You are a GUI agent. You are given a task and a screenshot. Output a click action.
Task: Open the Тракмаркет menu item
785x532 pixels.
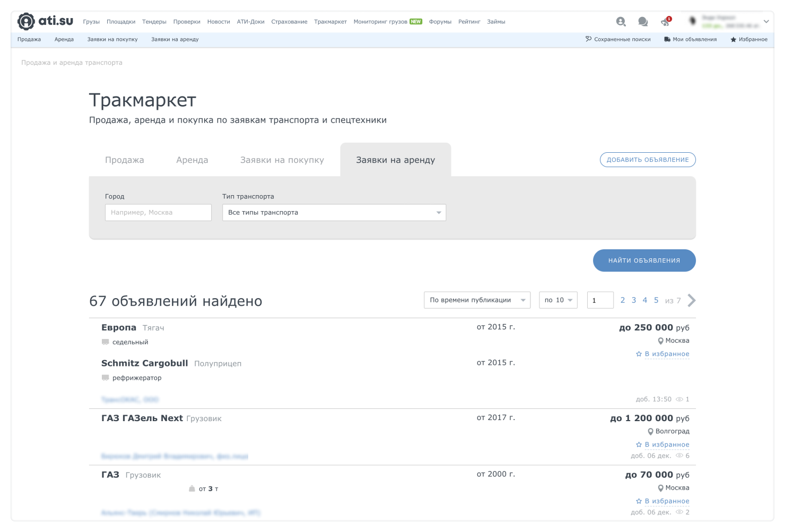coord(330,22)
